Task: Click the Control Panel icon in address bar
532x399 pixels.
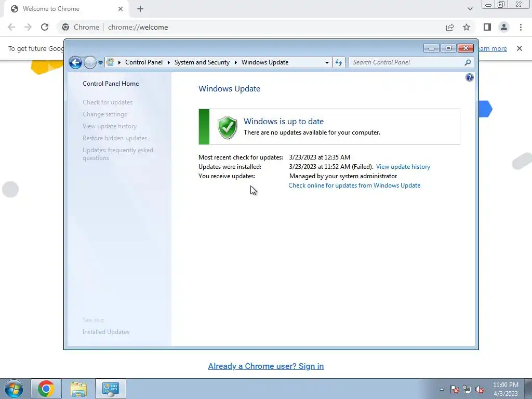Action: [x=110, y=62]
